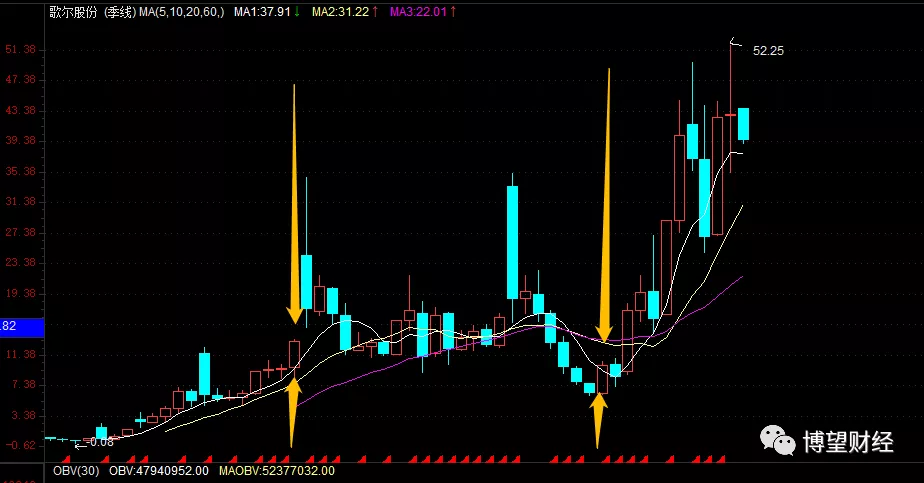Click the MA3:22.01 moving average value

pyautogui.click(x=418, y=12)
